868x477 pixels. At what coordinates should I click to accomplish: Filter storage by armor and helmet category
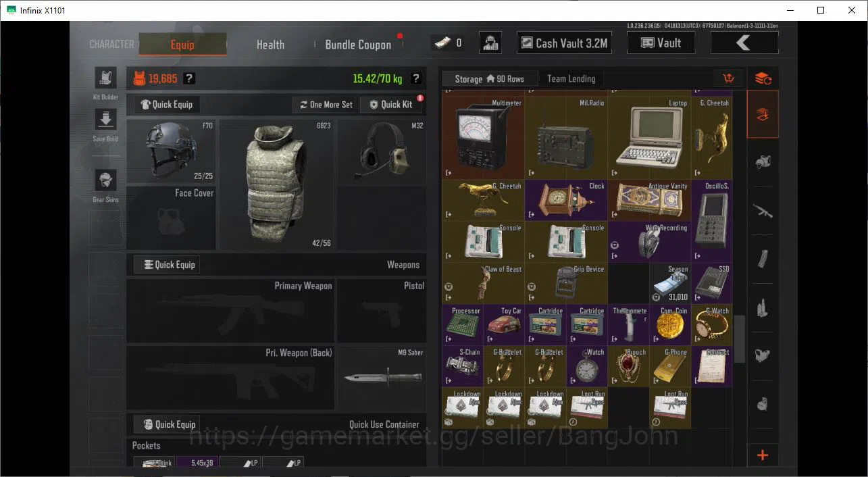pos(763,162)
